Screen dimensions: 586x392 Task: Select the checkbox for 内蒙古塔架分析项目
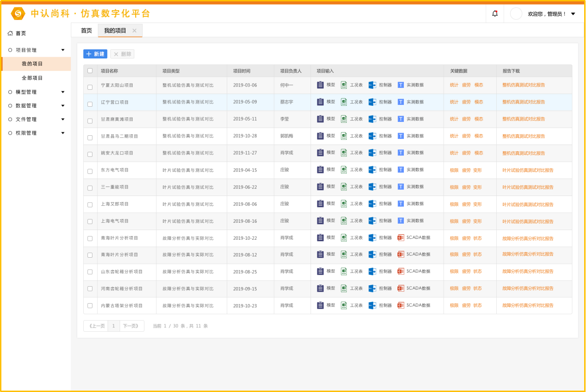click(x=90, y=306)
